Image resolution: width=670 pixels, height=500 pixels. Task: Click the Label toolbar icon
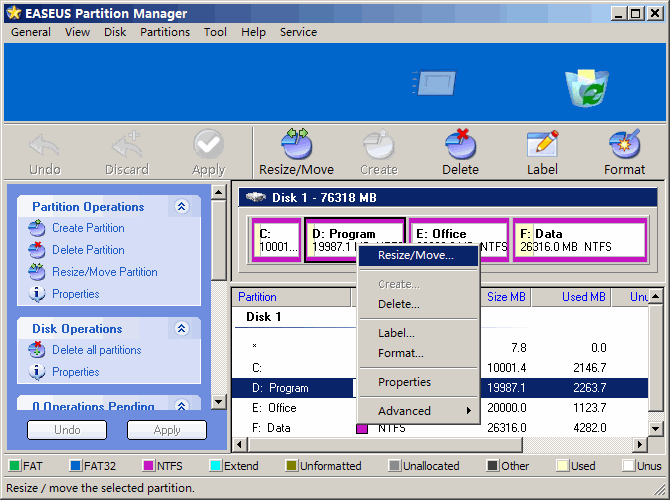pyautogui.click(x=542, y=144)
